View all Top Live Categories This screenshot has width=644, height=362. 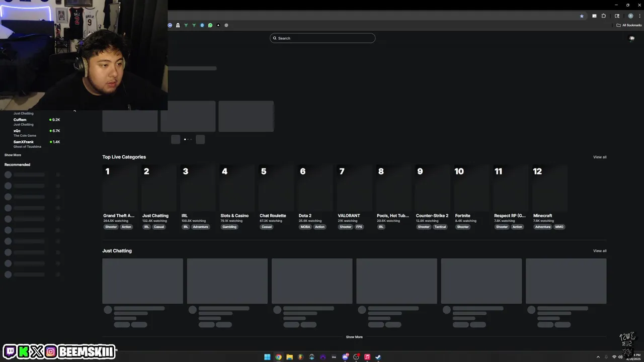600,157
